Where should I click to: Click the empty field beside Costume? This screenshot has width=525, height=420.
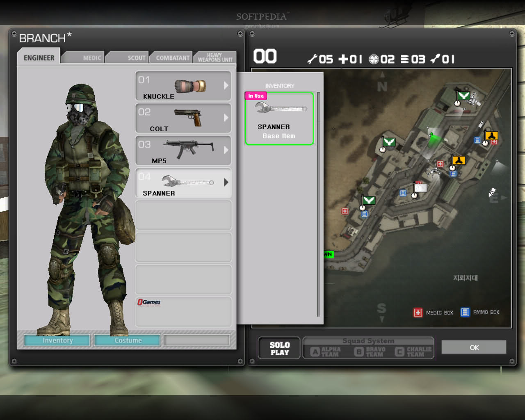[197, 340]
